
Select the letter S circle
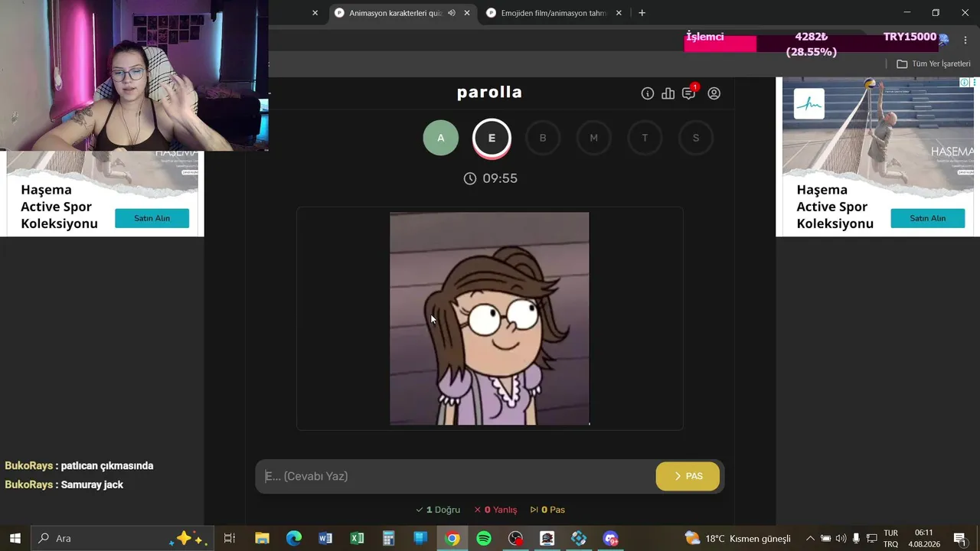(x=696, y=138)
